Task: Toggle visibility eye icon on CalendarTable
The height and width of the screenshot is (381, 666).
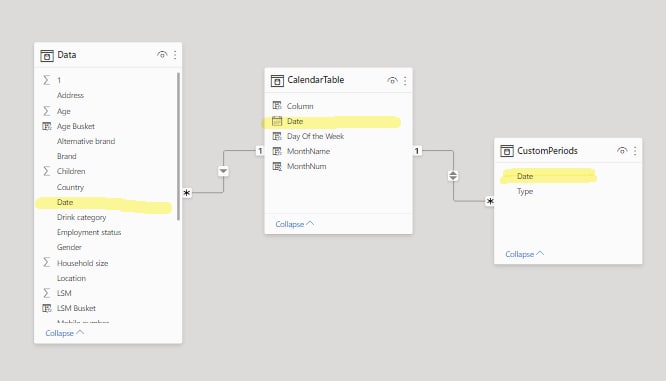Action: [392, 80]
